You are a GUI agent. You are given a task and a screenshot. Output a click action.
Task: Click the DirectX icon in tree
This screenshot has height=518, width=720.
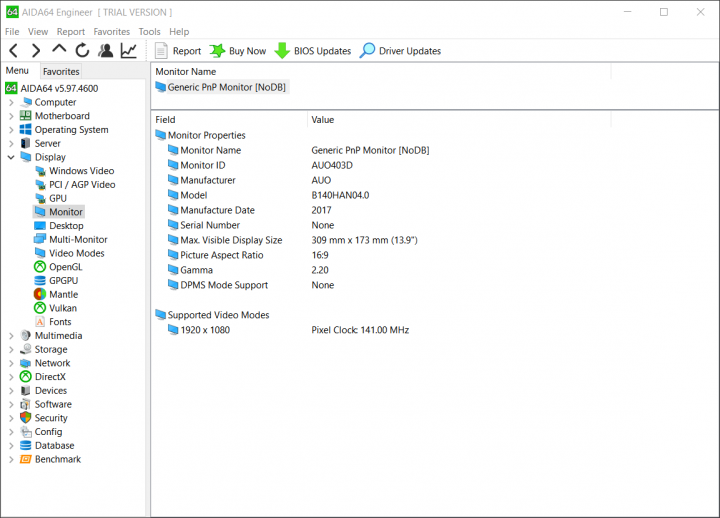point(26,377)
